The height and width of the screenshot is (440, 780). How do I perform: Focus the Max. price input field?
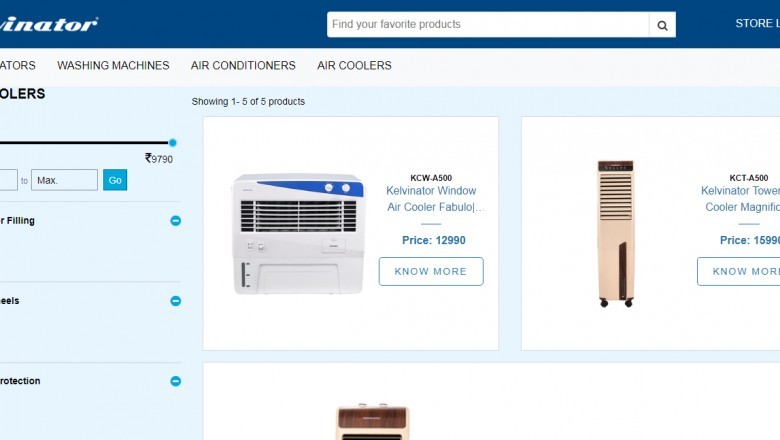pos(64,180)
